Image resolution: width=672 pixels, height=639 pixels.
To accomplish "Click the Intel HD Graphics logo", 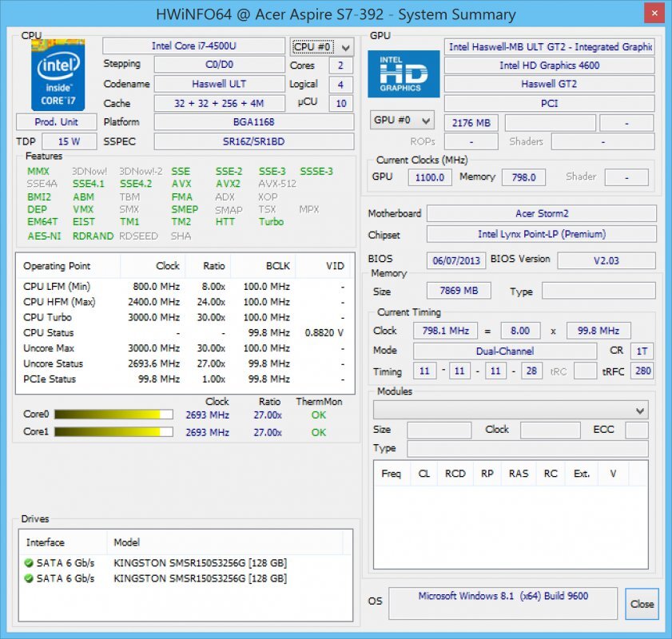I will [x=404, y=75].
